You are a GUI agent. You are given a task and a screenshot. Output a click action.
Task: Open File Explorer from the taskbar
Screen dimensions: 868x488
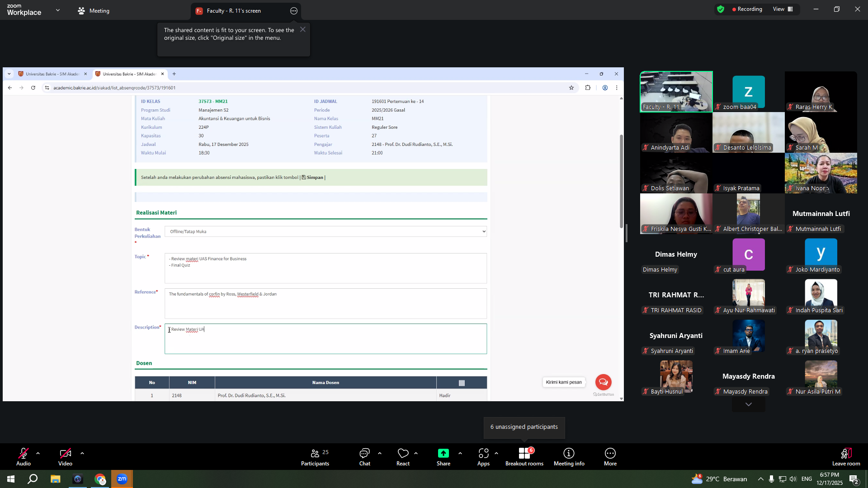click(55, 479)
